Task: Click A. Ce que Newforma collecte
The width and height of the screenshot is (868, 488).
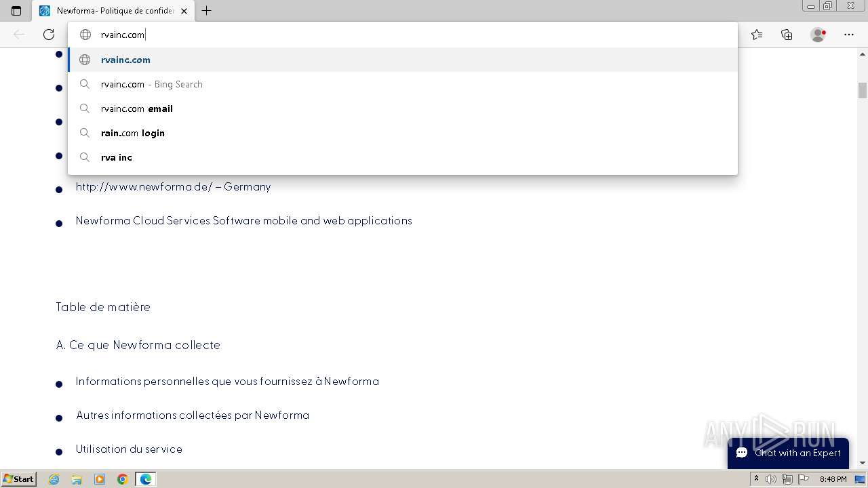Action: pos(138,345)
